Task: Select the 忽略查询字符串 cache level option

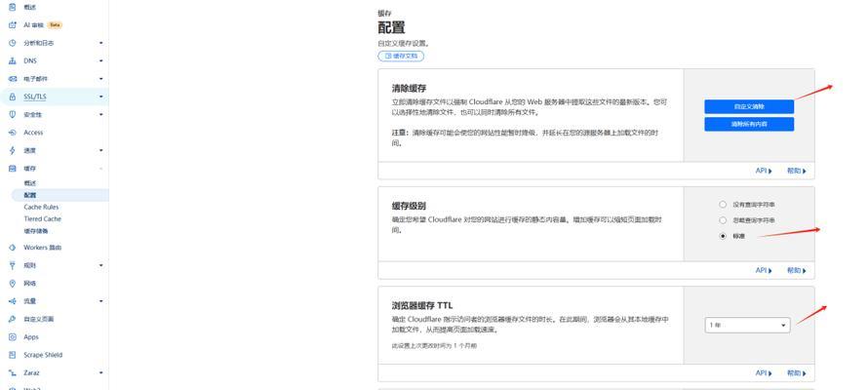Action: point(723,220)
